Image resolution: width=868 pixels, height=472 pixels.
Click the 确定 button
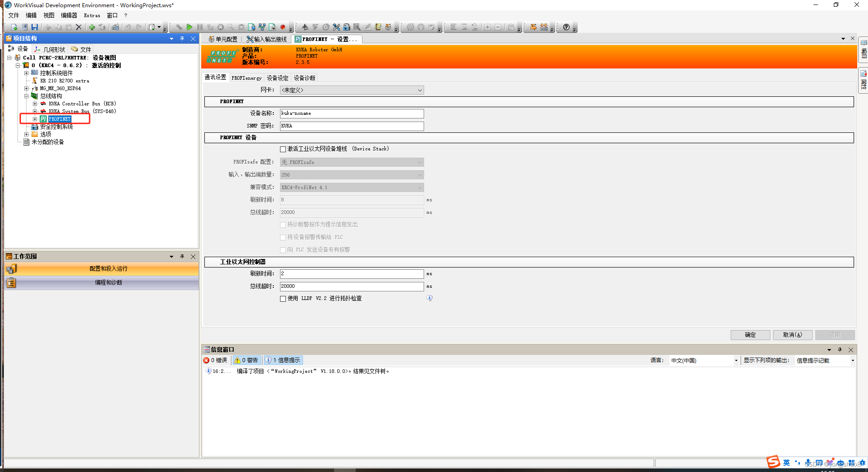[750, 335]
